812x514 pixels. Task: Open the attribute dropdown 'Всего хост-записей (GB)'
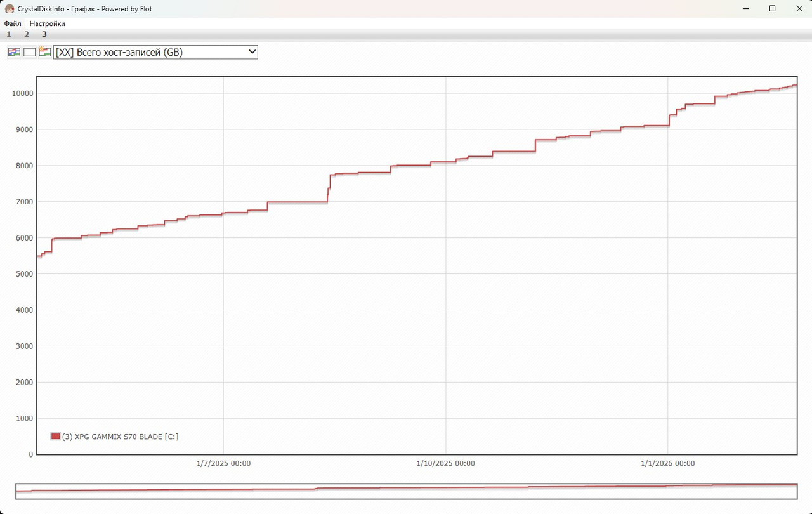coord(156,52)
